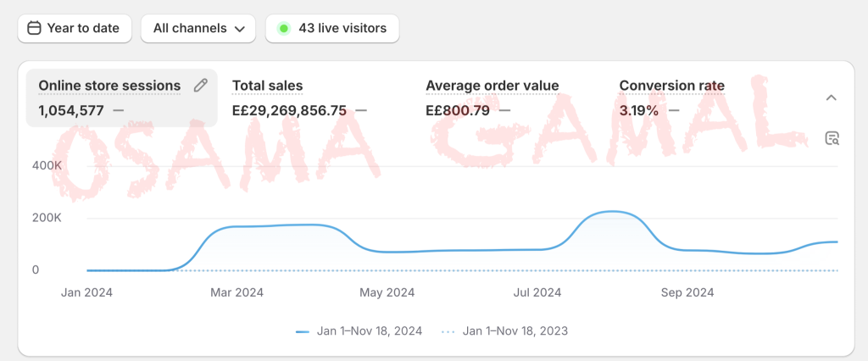Click the dotted line swatch for 2023 legend

pos(449,331)
